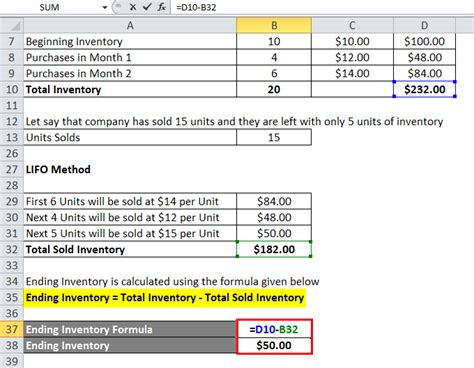Viewport: 474px width, 368px height.
Task: Click the LIFO Method heading cell
Action: [x=58, y=169]
